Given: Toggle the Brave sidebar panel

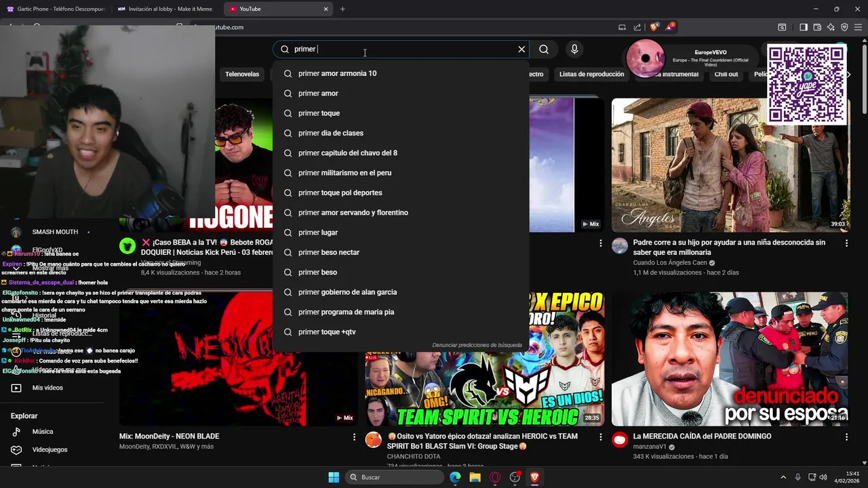Looking at the screenshot, I should pyautogui.click(x=804, y=27).
